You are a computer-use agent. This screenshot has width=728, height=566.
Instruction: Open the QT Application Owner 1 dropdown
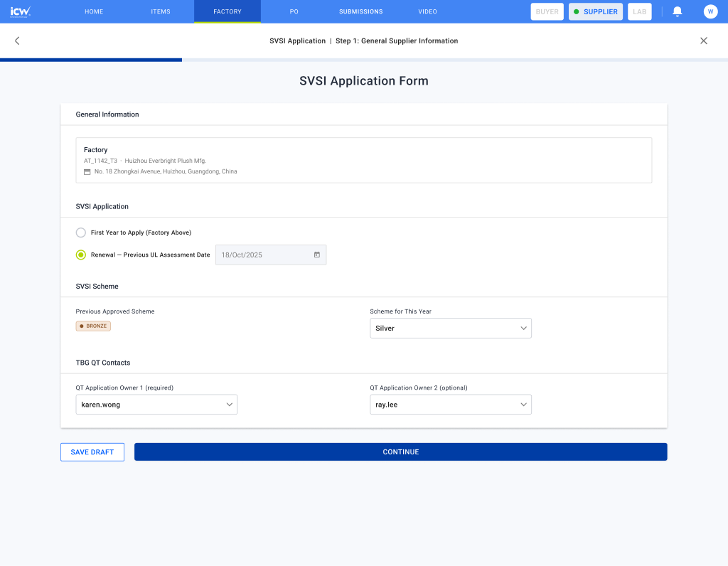click(156, 405)
